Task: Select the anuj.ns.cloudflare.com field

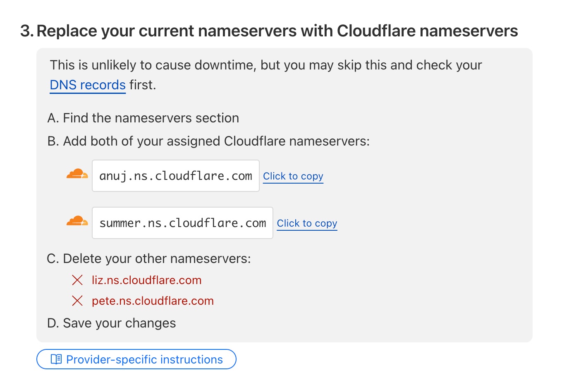Action: [x=176, y=176]
